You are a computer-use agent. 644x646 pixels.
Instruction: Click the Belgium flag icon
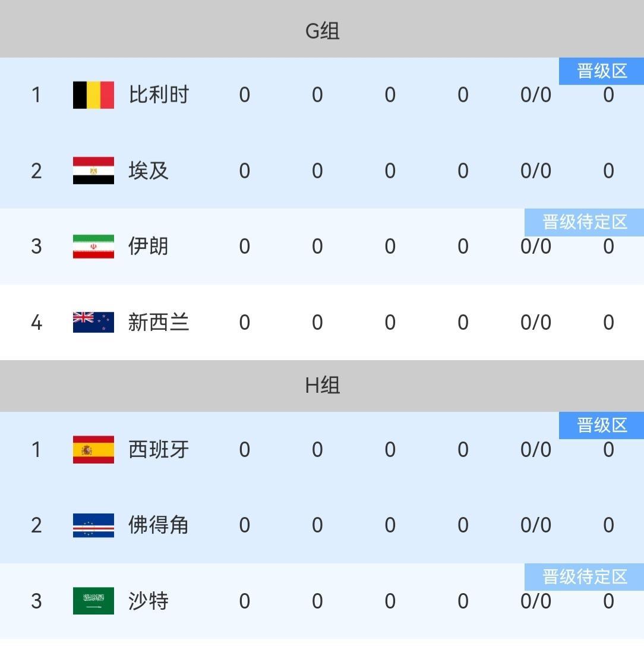tap(93, 95)
